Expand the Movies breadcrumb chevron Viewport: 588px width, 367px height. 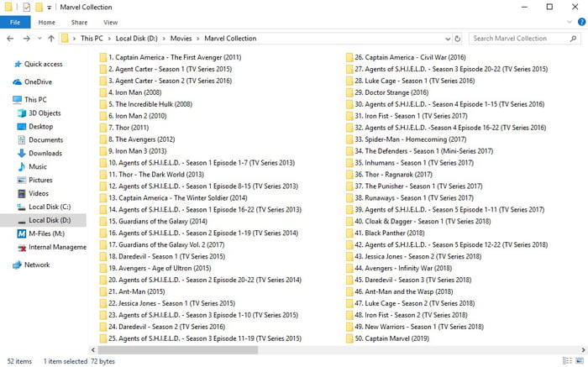[x=197, y=39]
